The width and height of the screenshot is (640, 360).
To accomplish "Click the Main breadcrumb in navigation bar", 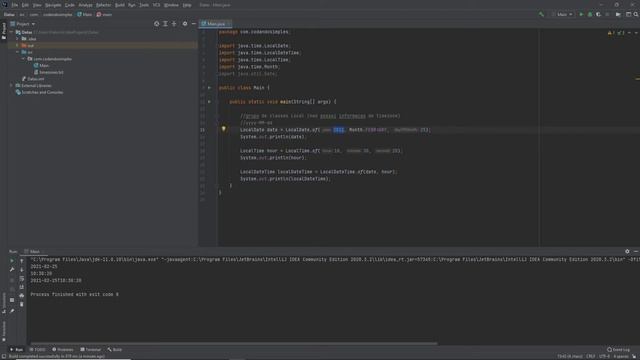I will click(x=84, y=14).
